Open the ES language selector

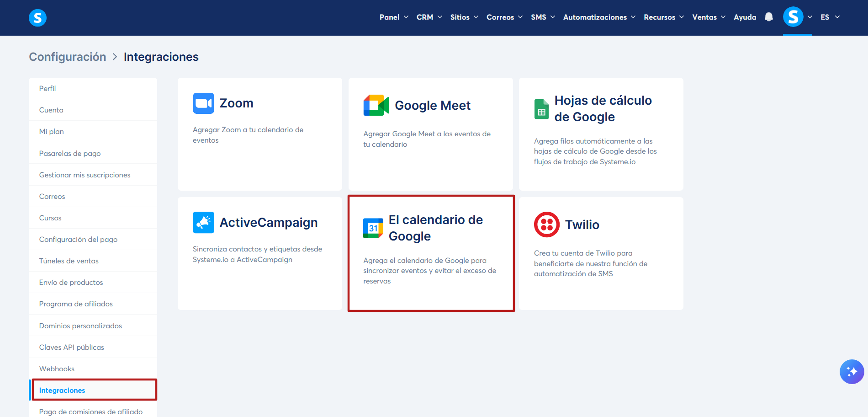(830, 17)
